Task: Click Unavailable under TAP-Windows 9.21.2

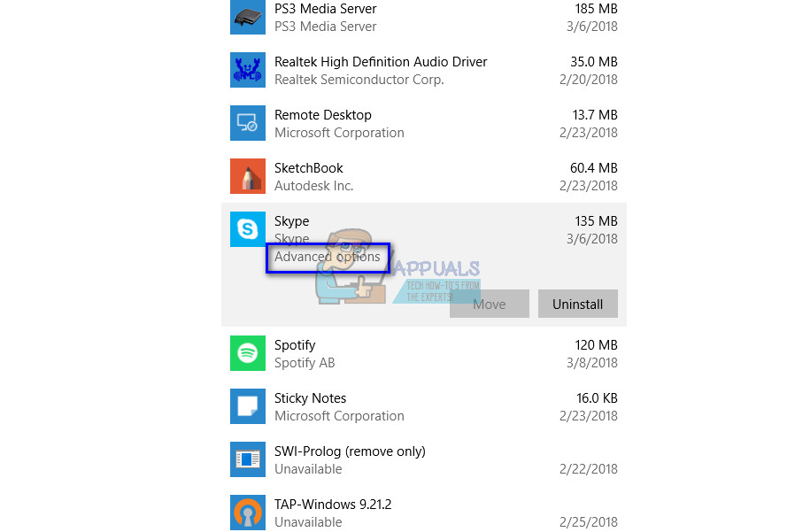Action: (x=308, y=522)
